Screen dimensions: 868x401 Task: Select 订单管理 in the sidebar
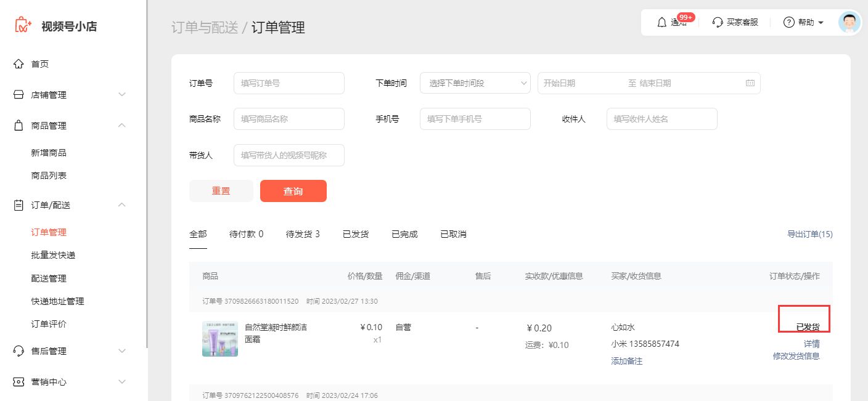49,232
